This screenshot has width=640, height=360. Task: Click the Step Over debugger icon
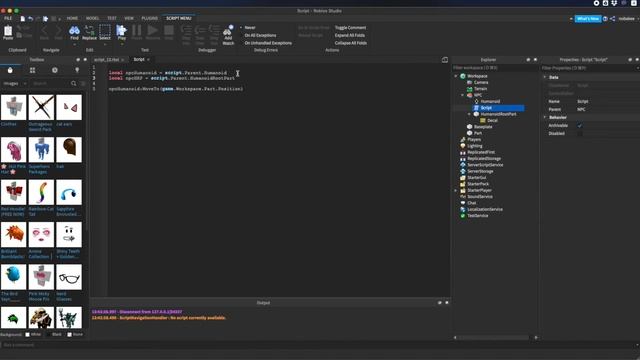tap(200, 35)
